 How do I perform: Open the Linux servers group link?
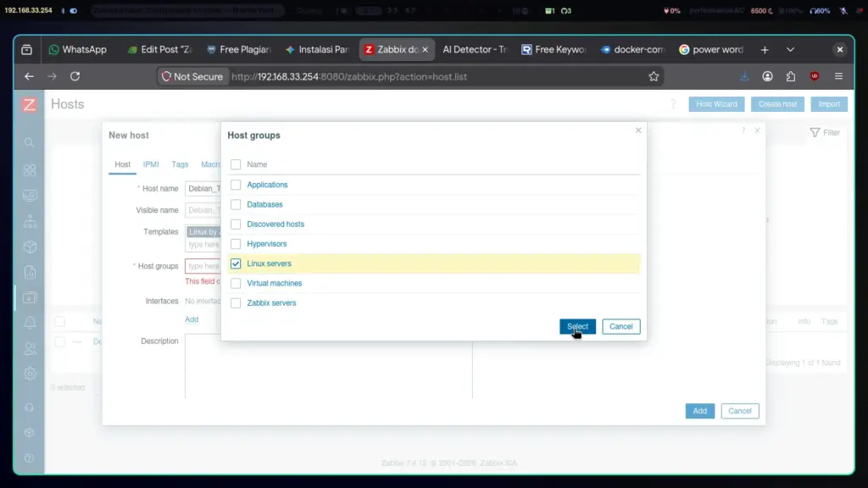click(269, 263)
